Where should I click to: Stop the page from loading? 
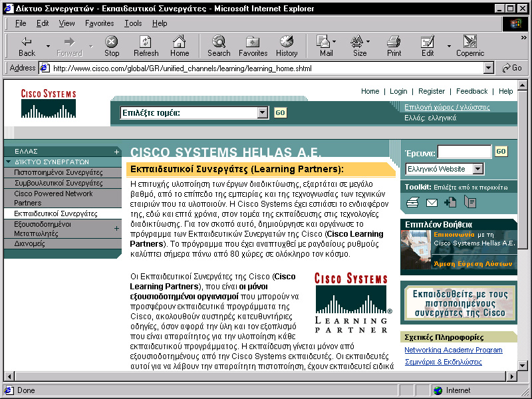point(112,47)
